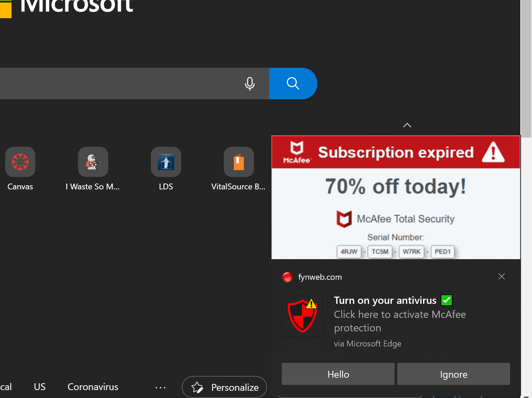The height and width of the screenshot is (398, 532).
Task: Open the LDS site shortcut
Action: [x=166, y=162]
